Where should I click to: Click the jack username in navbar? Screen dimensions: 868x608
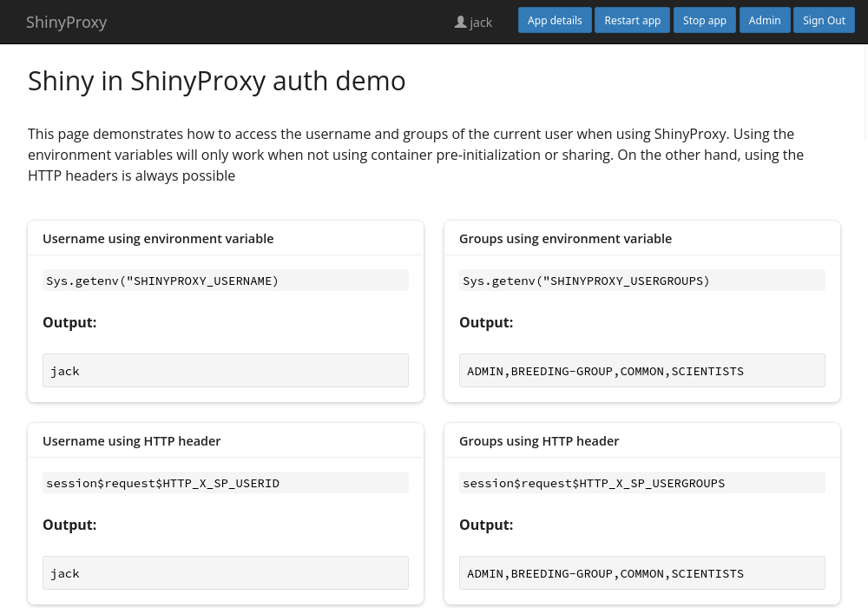[x=481, y=23]
